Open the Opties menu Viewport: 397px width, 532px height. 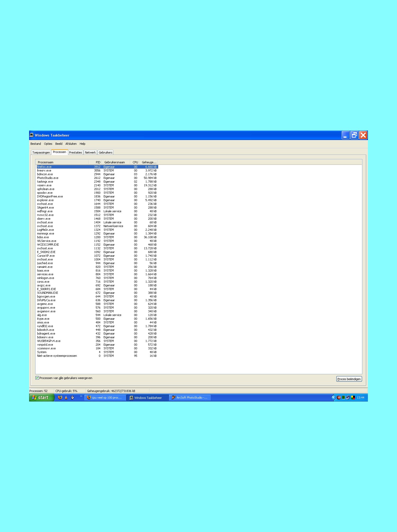point(48,144)
